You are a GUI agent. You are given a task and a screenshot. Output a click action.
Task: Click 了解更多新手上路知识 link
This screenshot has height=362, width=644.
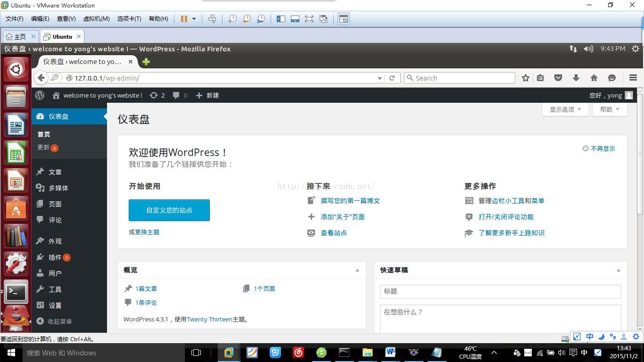[512, 233]
